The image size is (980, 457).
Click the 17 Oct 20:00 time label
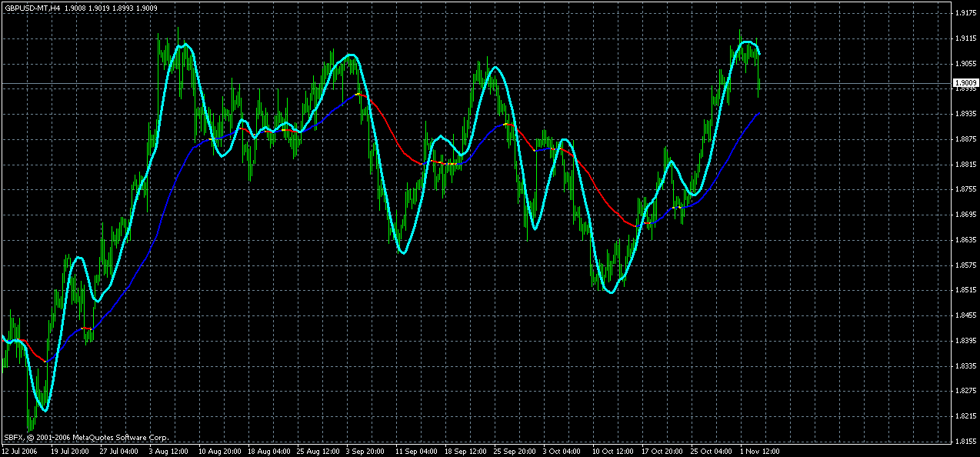(662, 451)
